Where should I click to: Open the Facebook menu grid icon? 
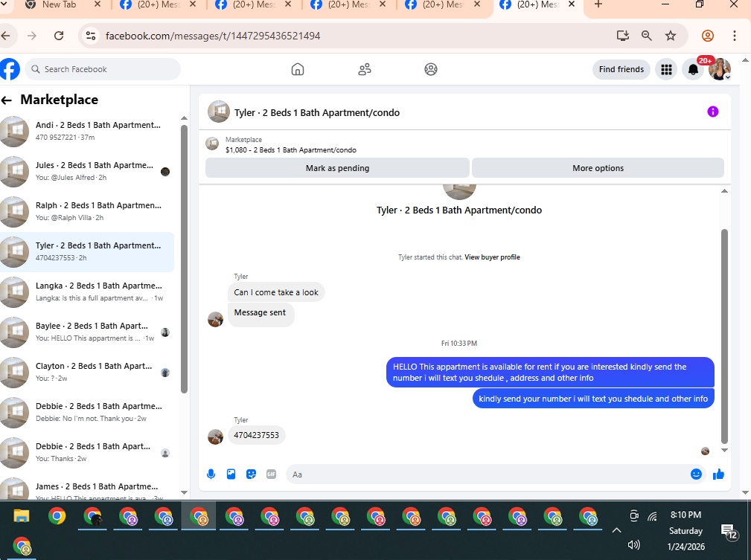point(666,69)
